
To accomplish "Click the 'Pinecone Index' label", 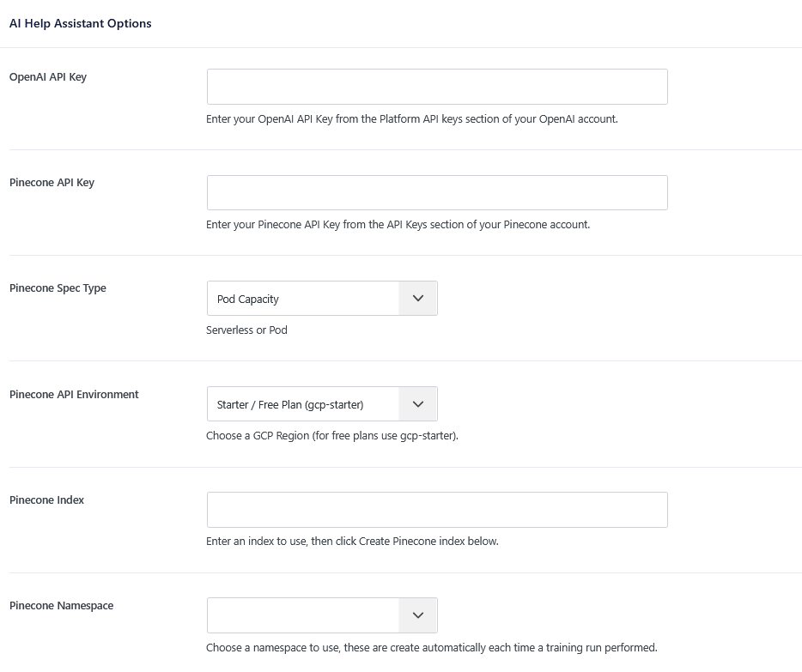I will point(46,499).
